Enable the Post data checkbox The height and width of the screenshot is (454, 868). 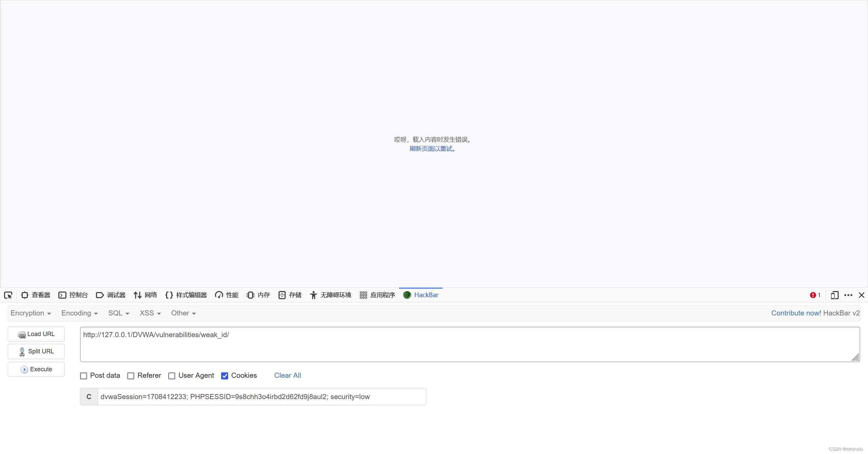coord(84,376)
